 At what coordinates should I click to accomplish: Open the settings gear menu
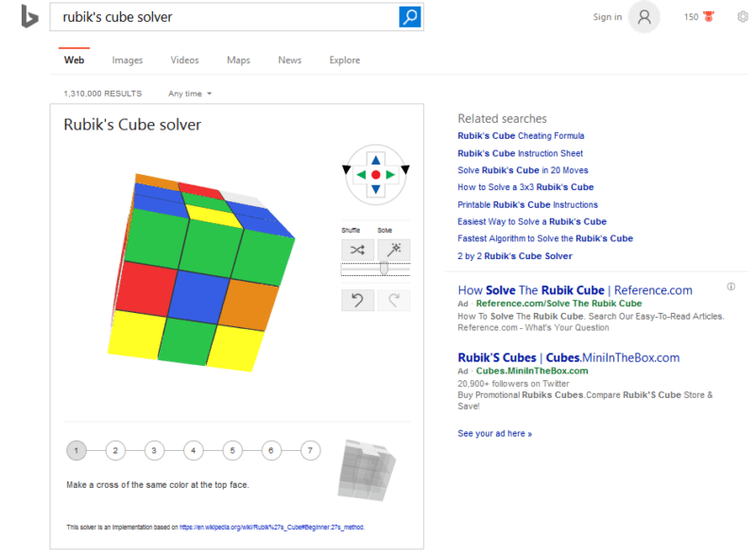click(x=743, y=17)
